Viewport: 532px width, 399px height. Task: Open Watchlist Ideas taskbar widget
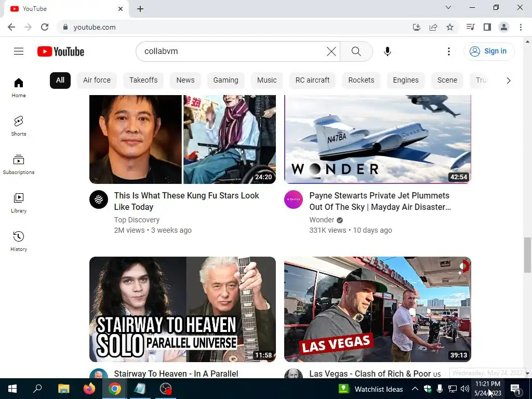(x=371, y=389)
